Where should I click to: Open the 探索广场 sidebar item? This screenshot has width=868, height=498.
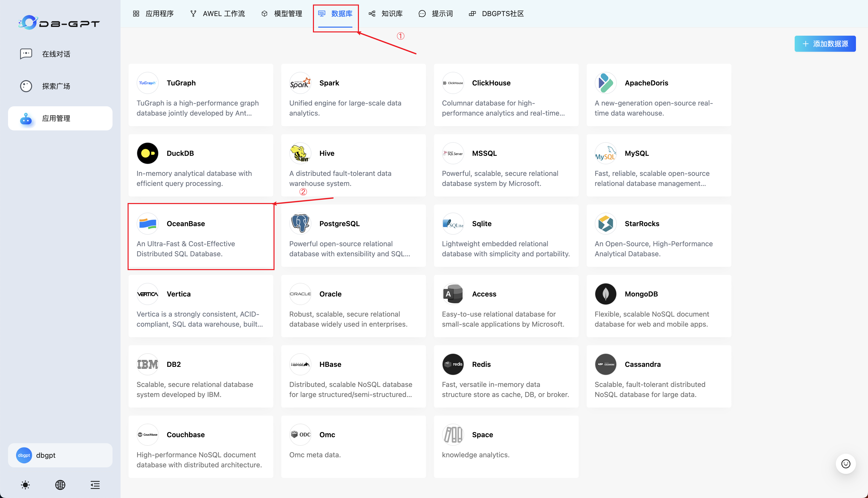pos(60,86)
